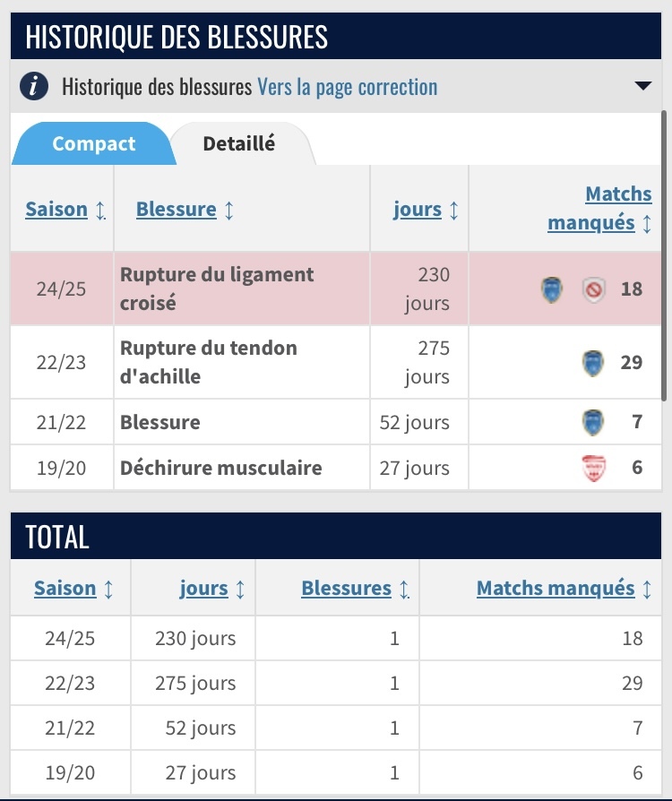Sort the Total table by jours

[203, 588]
